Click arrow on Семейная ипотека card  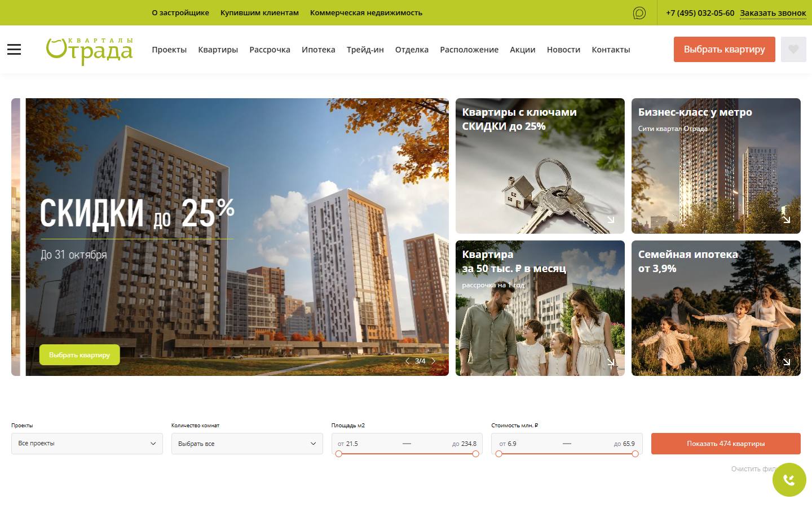click(x=787, y=362)
